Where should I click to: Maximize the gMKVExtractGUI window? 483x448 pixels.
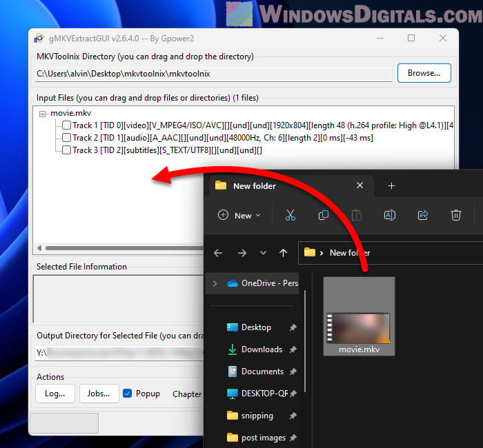411,38
